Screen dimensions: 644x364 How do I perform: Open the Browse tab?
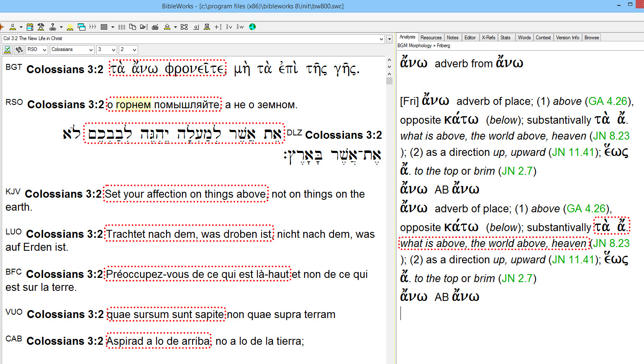coord(591,38)
